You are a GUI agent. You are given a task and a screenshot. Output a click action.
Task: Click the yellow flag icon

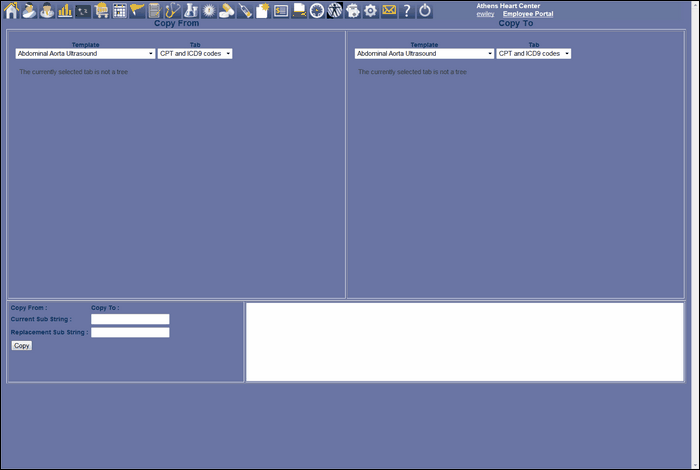[x=137, y=10]
